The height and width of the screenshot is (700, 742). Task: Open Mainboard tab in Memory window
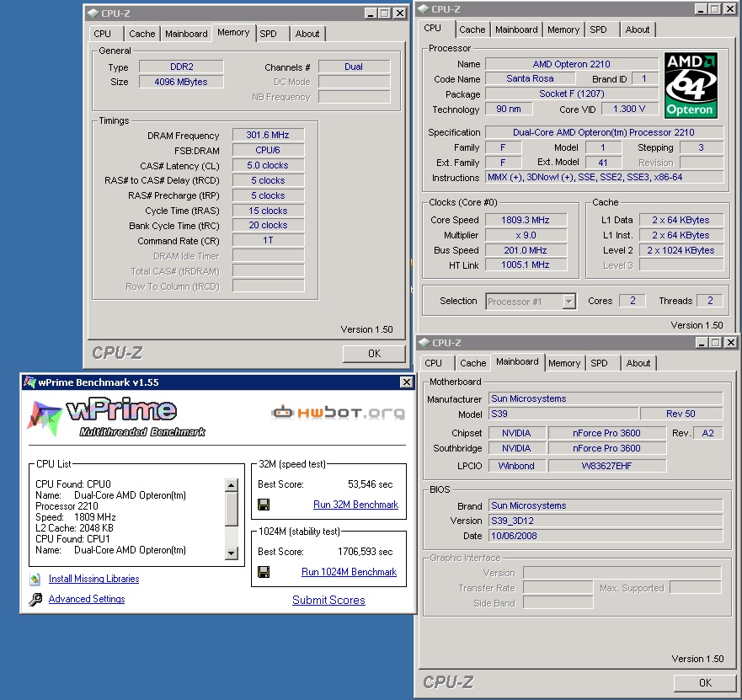[186, 34]
